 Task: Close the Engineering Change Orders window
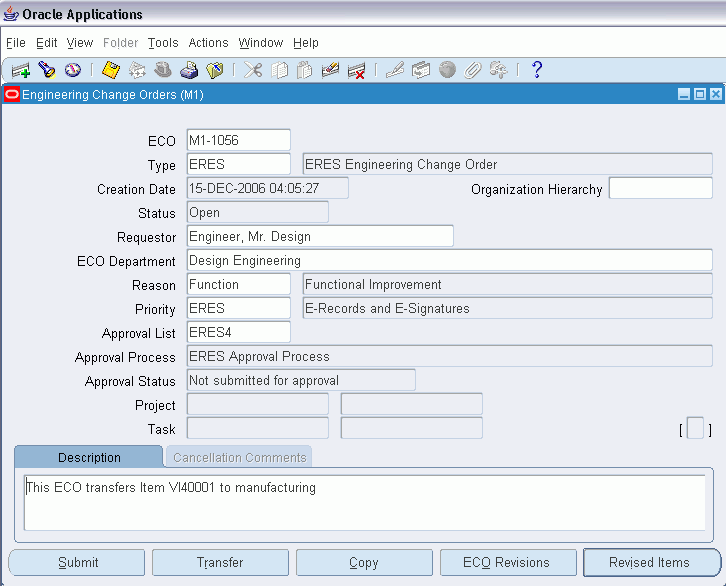point(716,94)
